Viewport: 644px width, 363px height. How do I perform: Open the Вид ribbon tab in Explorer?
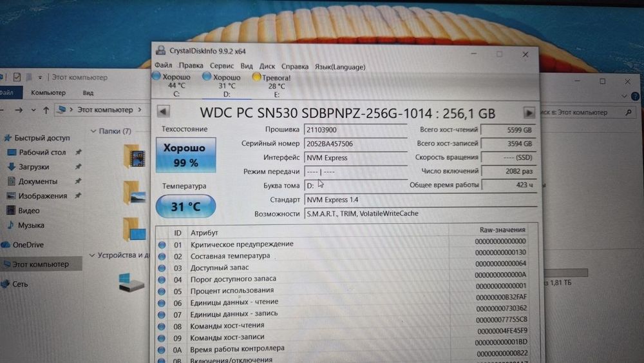[88, 93]
